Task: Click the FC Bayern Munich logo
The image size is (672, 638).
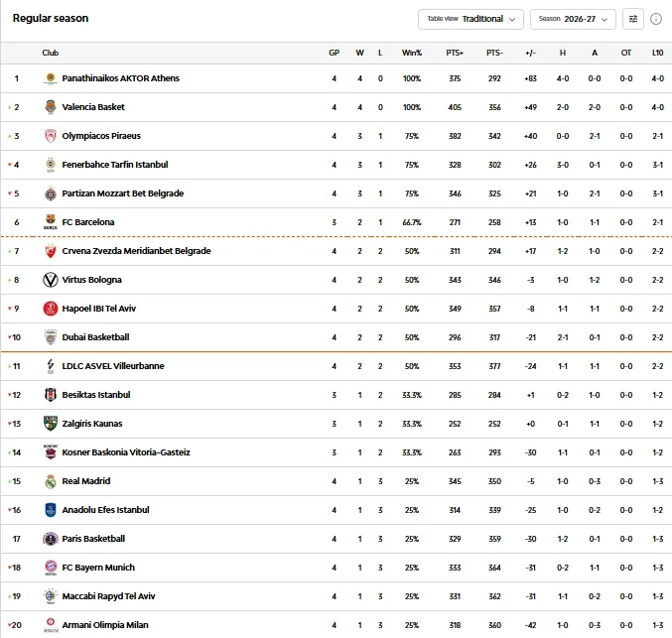Action: [51, 568]
